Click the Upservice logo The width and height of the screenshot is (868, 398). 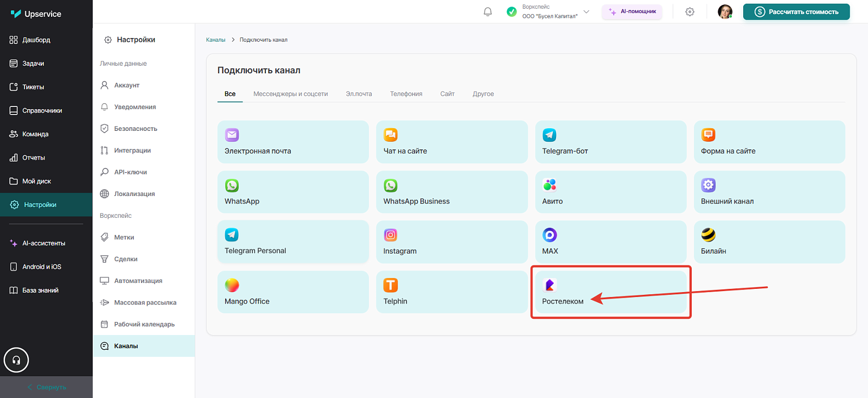point(36,14)
